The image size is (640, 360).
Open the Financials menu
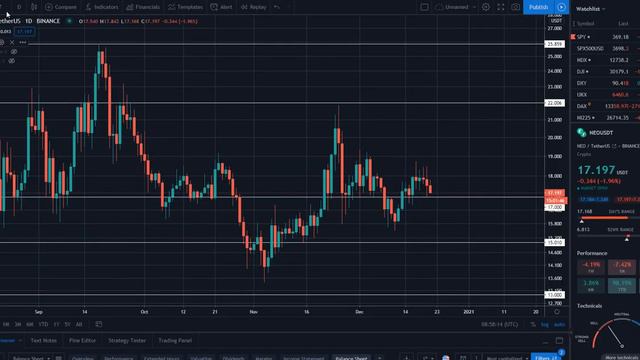click(143, 7)
